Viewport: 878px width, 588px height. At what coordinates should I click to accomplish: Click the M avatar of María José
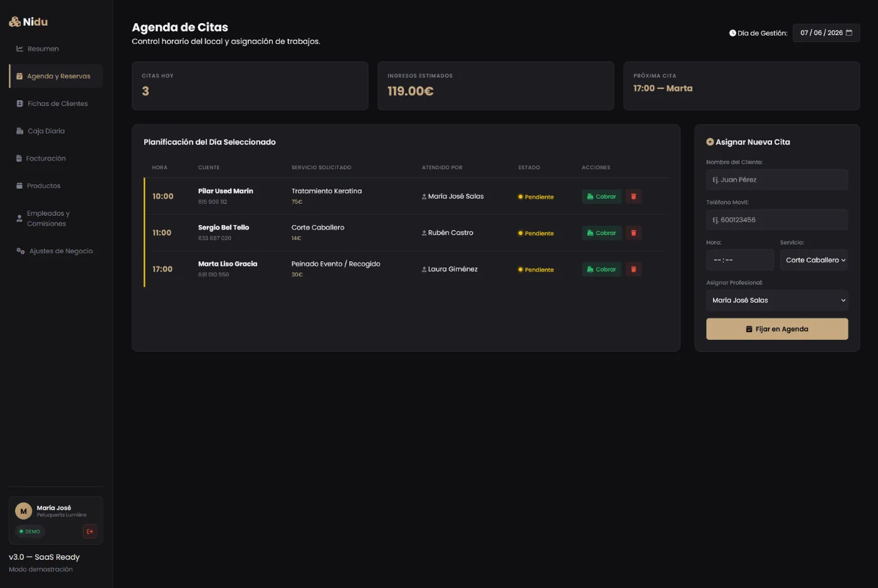tap(23, 511)
